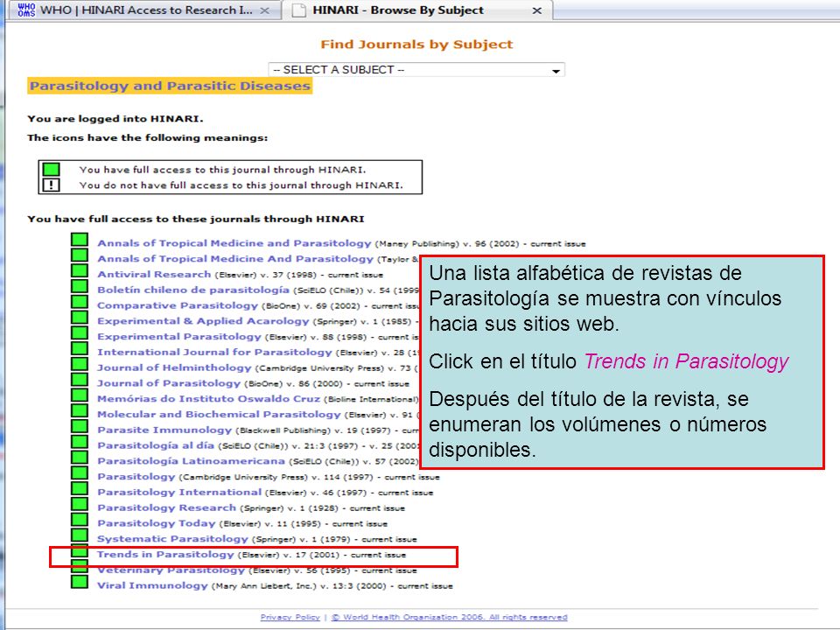
Task: Open the Systematic Parasitology journal link
Action: coord(172,538)
